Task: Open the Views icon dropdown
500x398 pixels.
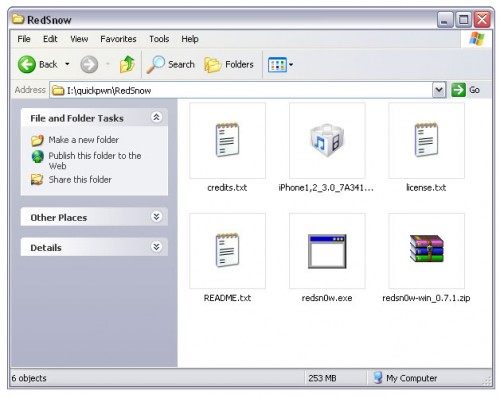Action: pyautogui.click(x=280, y=65)
